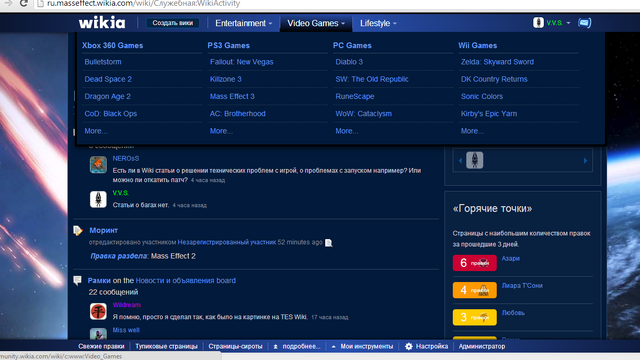This screenshot has height=360, width=640.
Task: Click the page icon in the address bar
Action: coord(40,4)
